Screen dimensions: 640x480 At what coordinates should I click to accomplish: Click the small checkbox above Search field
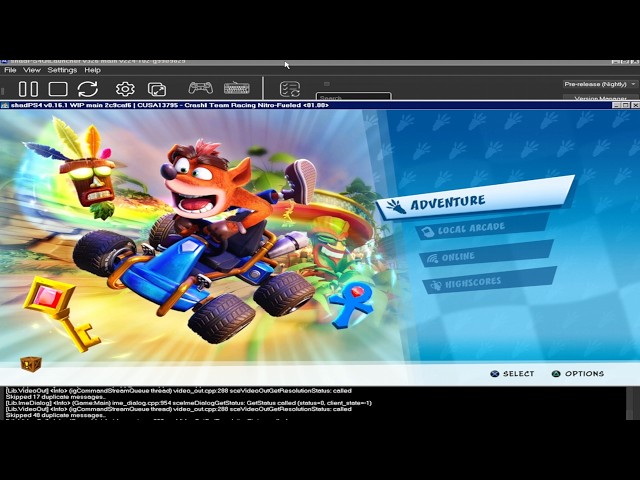point(327,84)
